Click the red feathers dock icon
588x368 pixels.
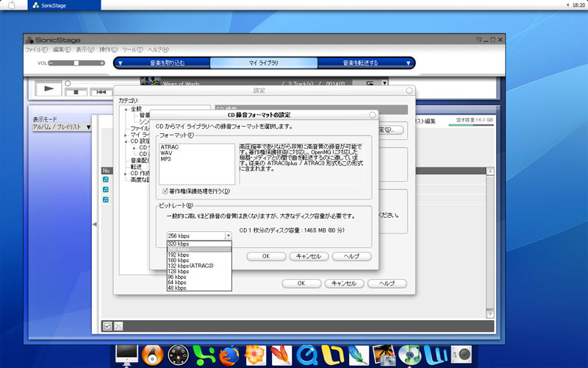tap(281, 355)
